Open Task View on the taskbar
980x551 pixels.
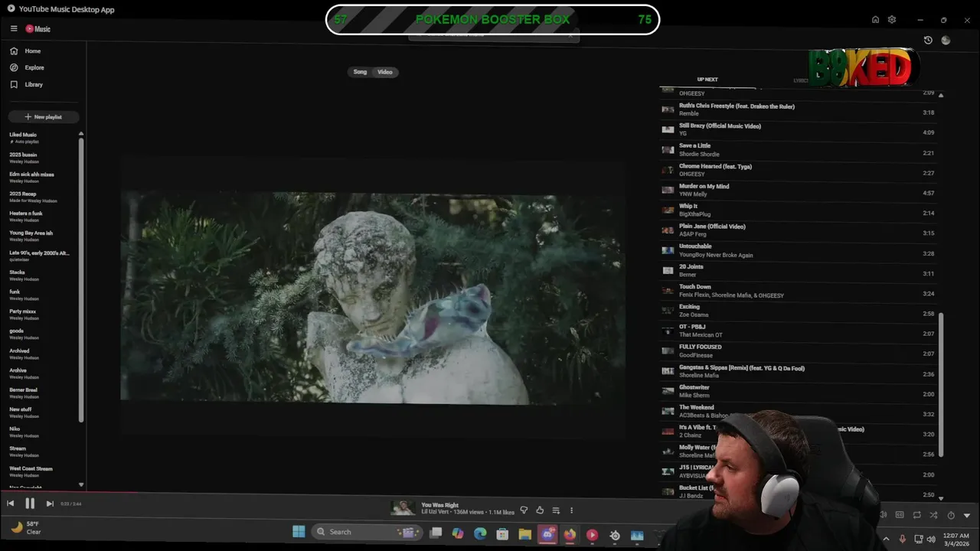436,533
